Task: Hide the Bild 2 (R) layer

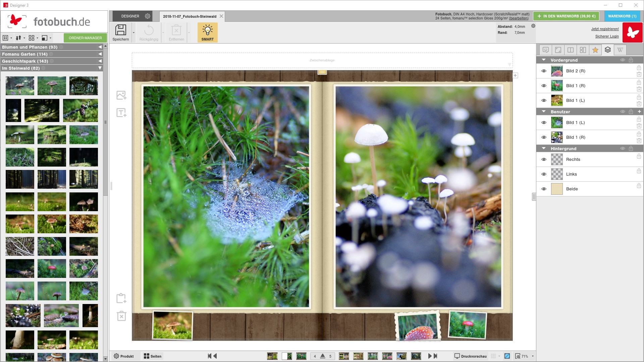Action: point(544,71)
